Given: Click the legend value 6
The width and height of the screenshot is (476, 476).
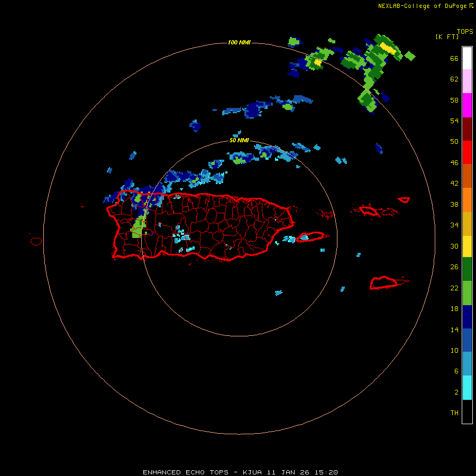Looking at the screenshot, I should pyautogui.click(x=456, y=371).
